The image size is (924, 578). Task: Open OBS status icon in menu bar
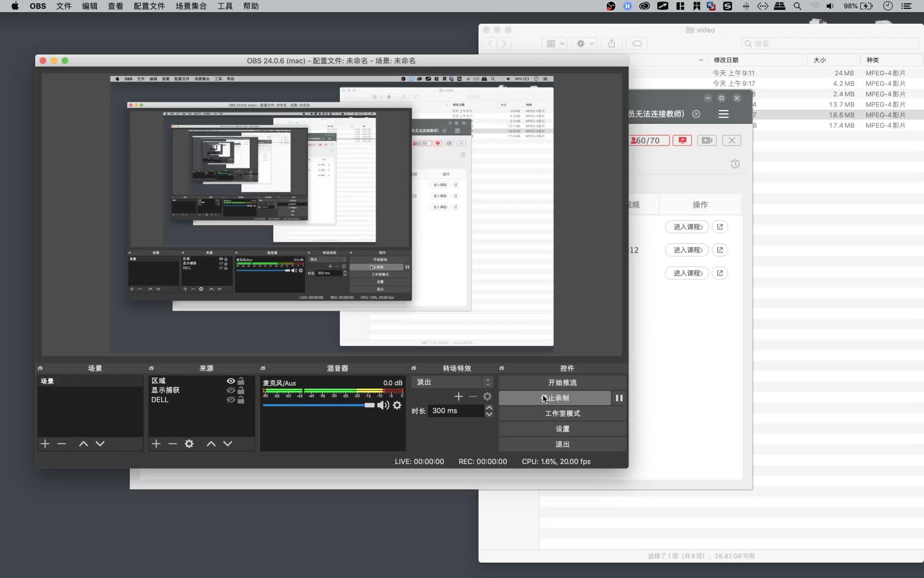click(611, 6)
